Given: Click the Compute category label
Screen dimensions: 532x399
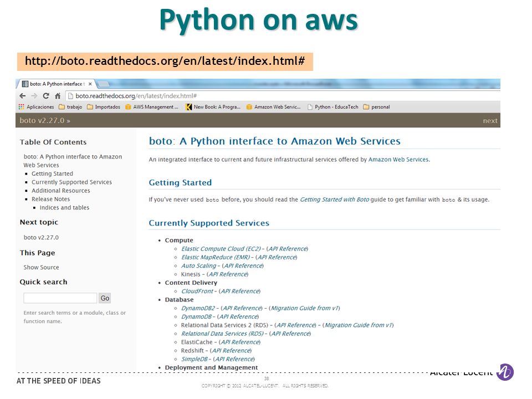Looking at the screenshot, I should pyautogui.click(x=179, y=240).
